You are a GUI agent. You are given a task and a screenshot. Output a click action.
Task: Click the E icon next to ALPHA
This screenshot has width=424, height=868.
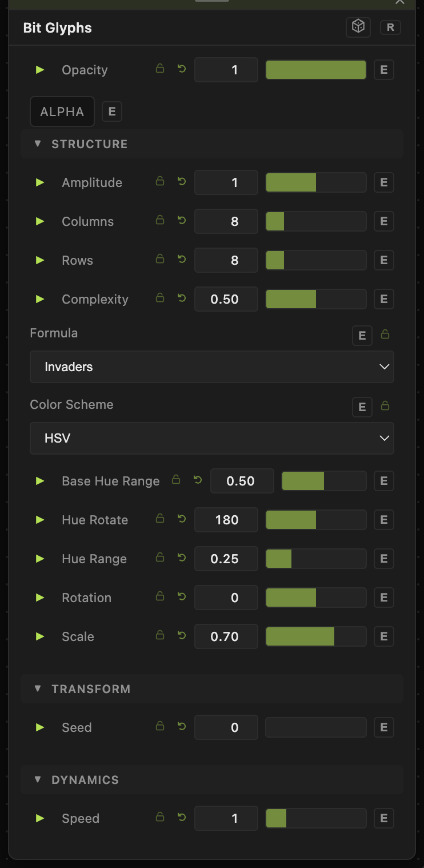[112, 112]
